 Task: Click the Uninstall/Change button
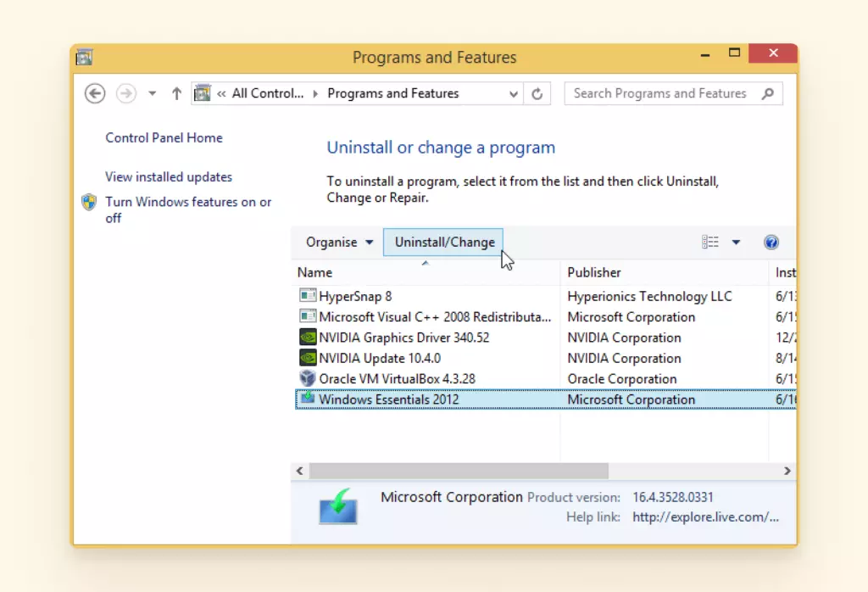444,243
